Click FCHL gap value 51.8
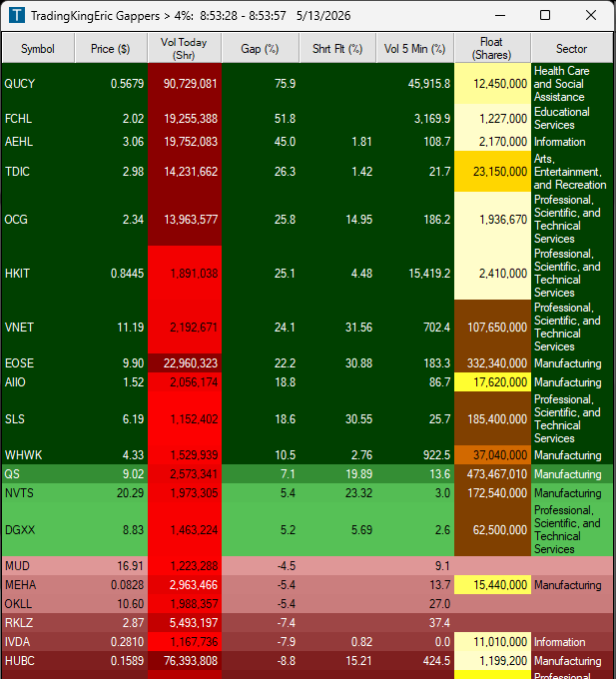Image resolution: width=616 pixels, height=679 pixels. click(x=285, y=118)
